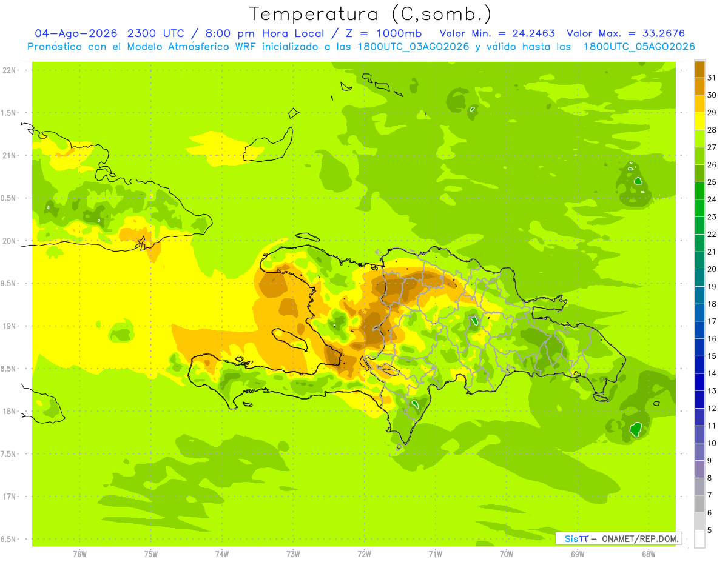Click the "19N" latitude label
Screen dimensions: 728x562
(9, 326)
